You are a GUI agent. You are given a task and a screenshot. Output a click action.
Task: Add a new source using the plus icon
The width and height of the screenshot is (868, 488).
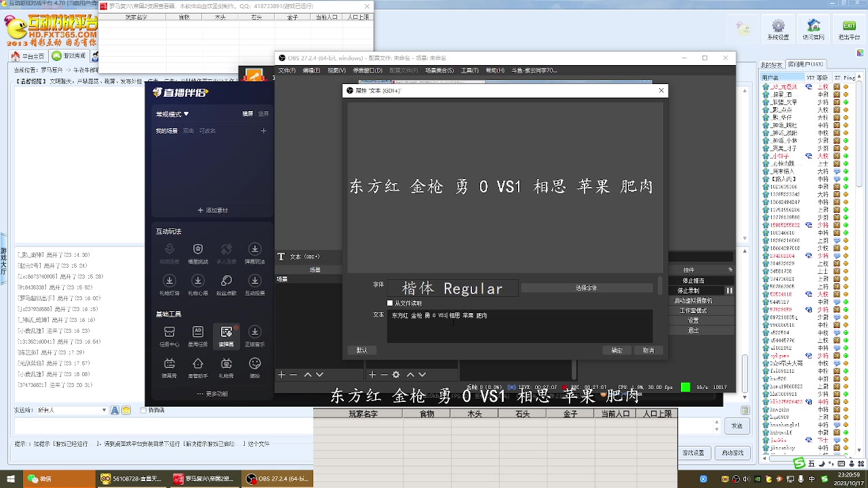click(372, 374)
